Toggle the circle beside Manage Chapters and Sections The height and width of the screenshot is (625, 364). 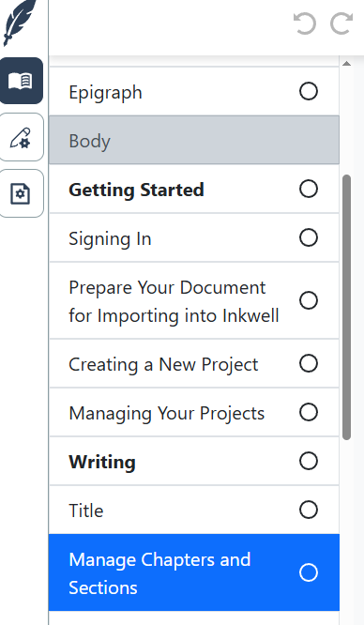coord(309,572)
